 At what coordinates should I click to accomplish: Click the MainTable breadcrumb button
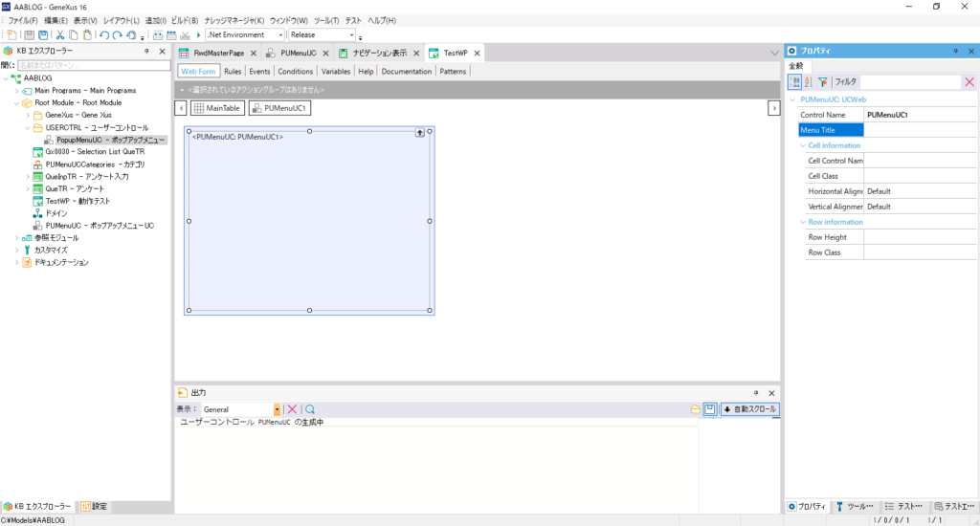(x=217, y=108)
